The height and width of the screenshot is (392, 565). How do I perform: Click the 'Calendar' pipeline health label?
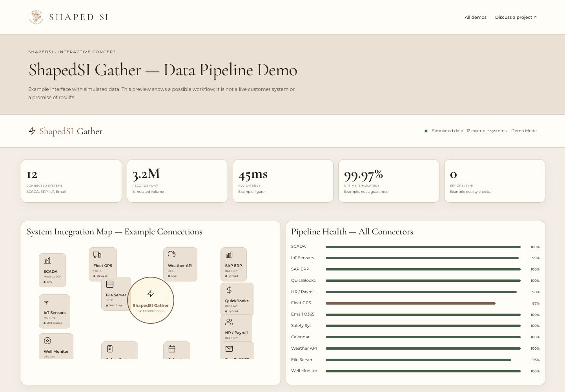click(x=300, y=337)
